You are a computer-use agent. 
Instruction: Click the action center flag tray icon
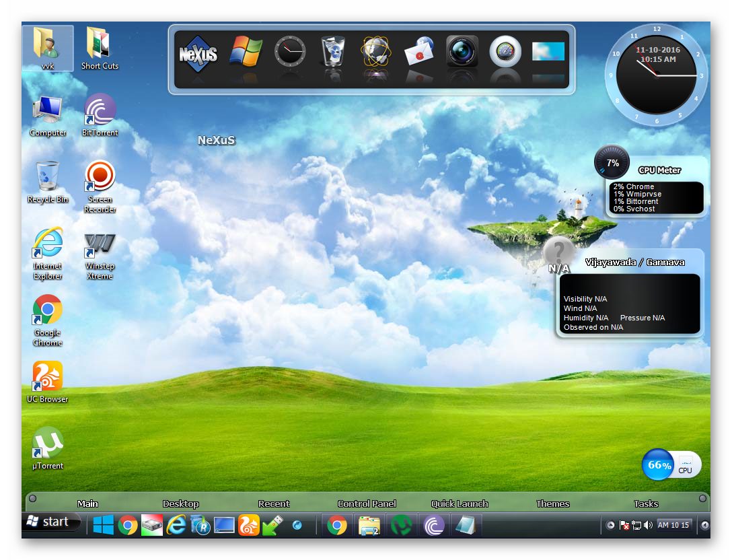coord(624,526)
